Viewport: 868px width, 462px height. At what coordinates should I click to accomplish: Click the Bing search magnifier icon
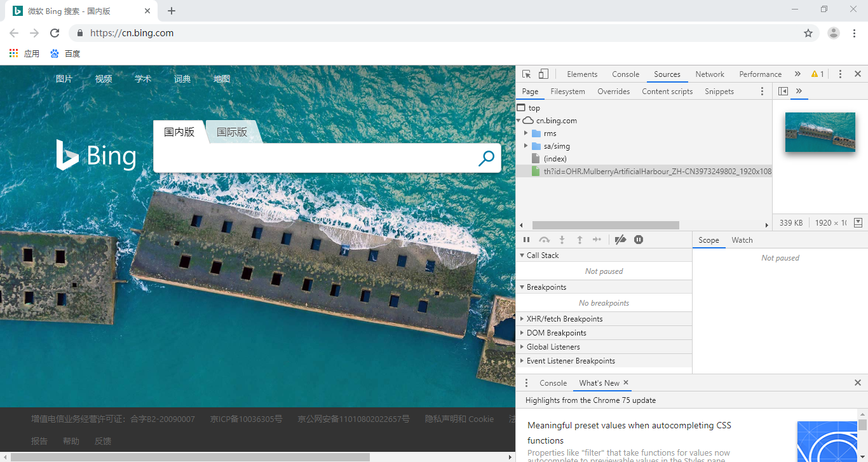pyautogui.click(x=486, y=158)
